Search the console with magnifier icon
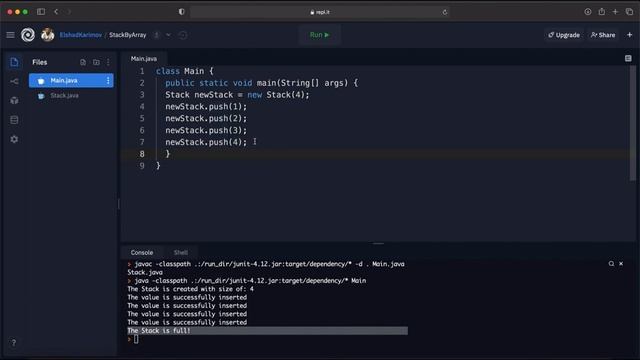 [x=611, y=264]
